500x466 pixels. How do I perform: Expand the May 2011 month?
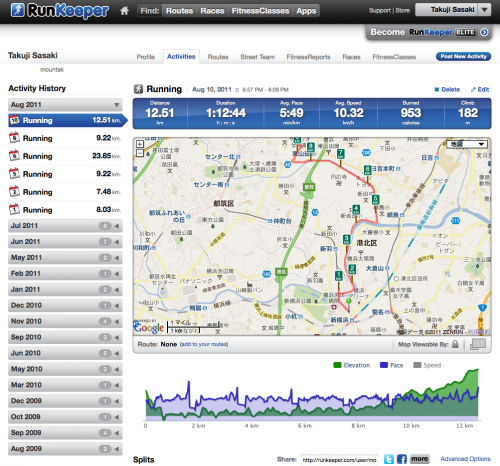pos(65,258)
